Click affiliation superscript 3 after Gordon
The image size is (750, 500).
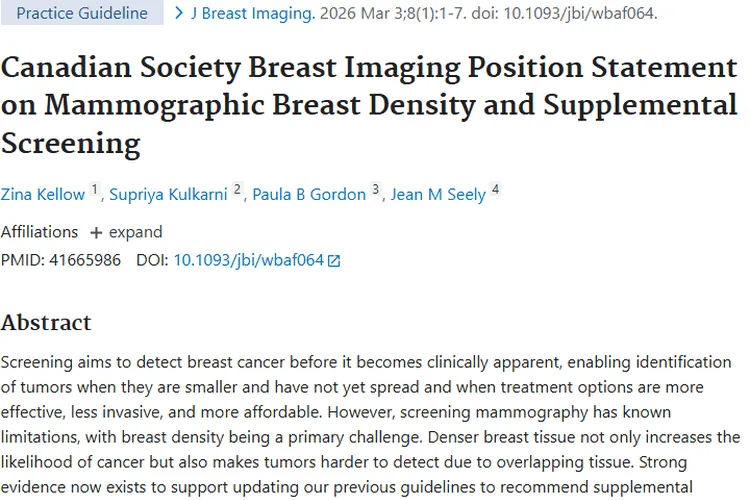(376, 189)
